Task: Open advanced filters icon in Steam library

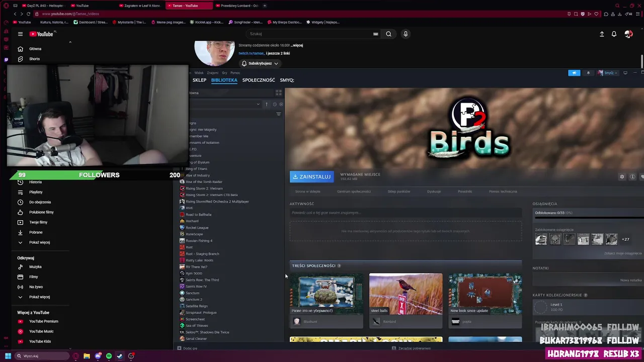Action: click(278, 114)
